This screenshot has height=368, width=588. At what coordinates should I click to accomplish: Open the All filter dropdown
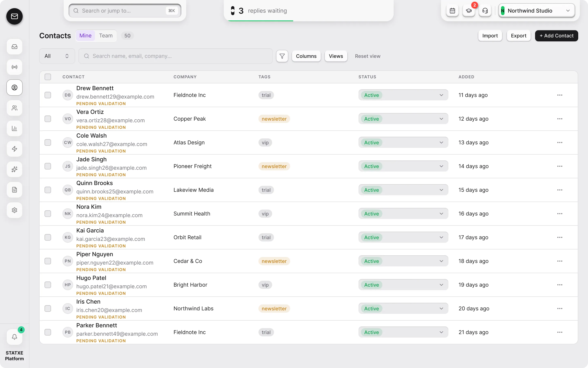(57, 56)
